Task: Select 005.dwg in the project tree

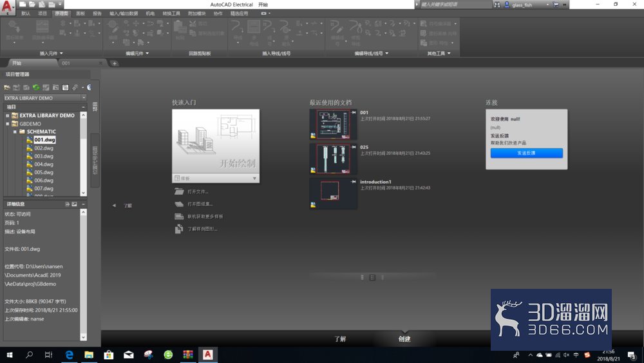Action: pos(44,172)
